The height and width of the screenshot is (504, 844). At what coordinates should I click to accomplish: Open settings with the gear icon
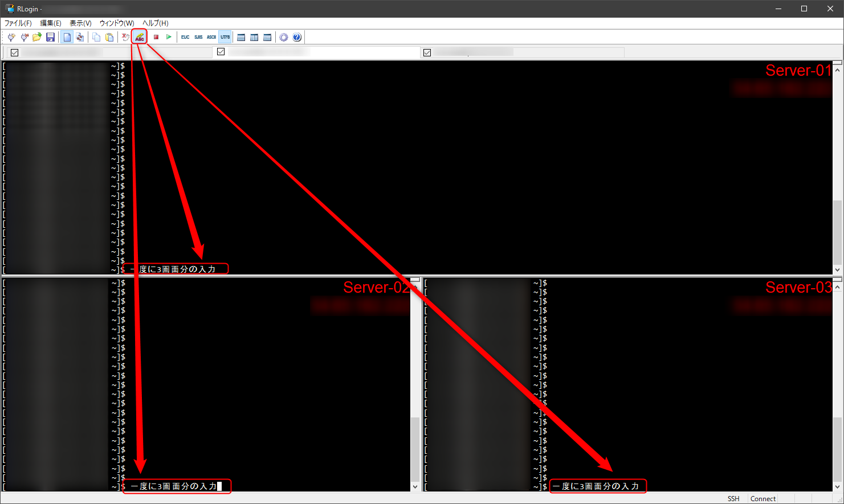[284, 37]
